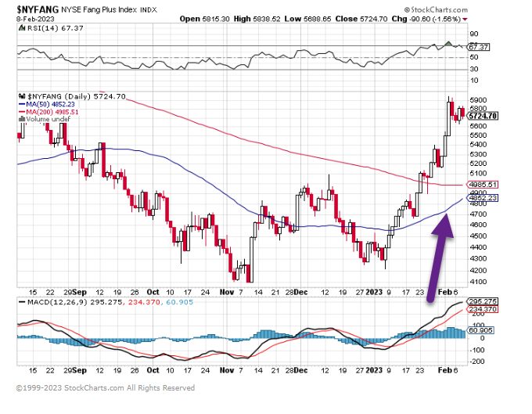This screenshot has width=532, height=414.
Task: Click 'Dec' on the price chart's date axis
Action: [300, 292]
